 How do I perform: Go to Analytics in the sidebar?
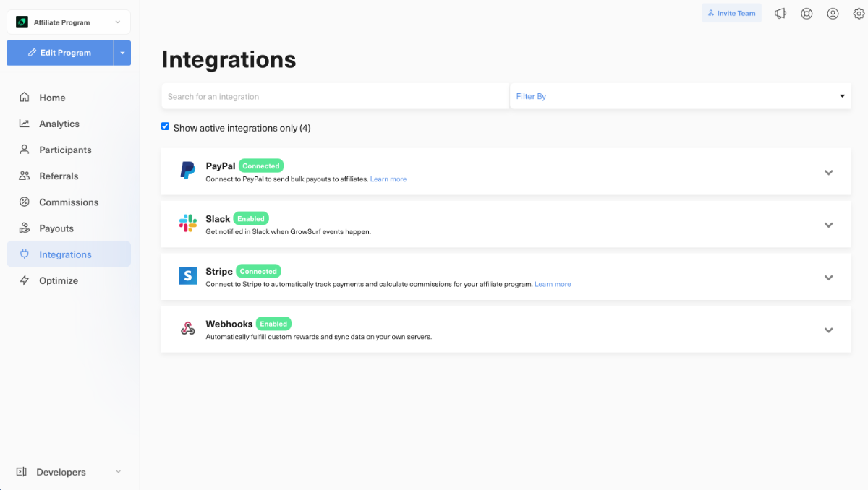(x=59, y=124)
